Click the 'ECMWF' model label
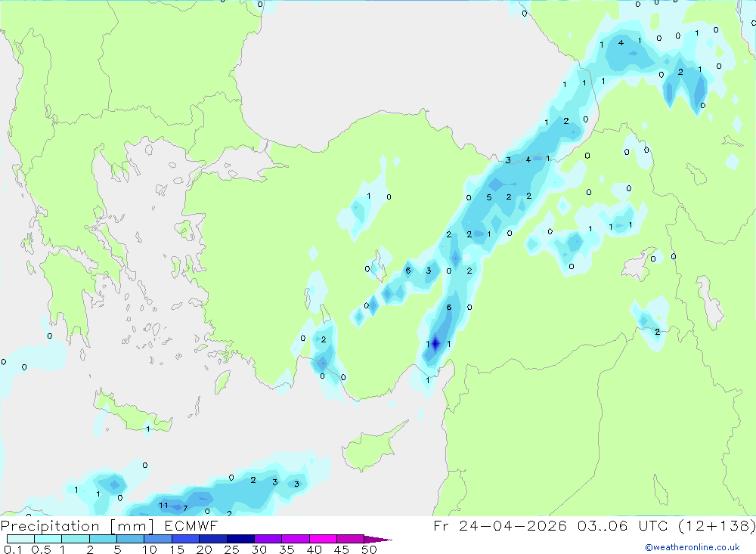The width and height of the screenshot is (756, 554). [191, 526]
